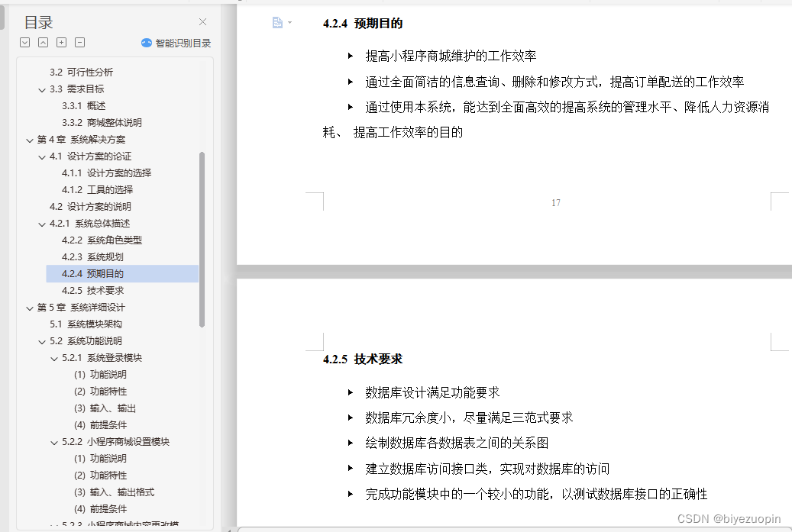Collapse the 5.2 系统功能说明 node
The height and width of the screenshot is (532, 792).
point(42,342)
